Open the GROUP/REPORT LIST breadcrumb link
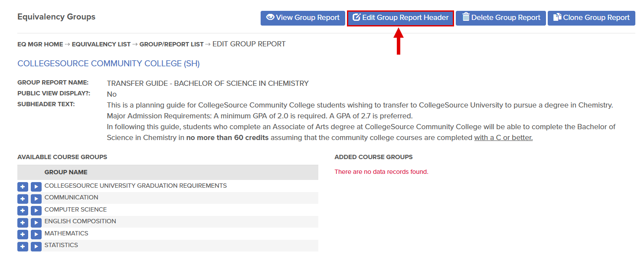 171,44
